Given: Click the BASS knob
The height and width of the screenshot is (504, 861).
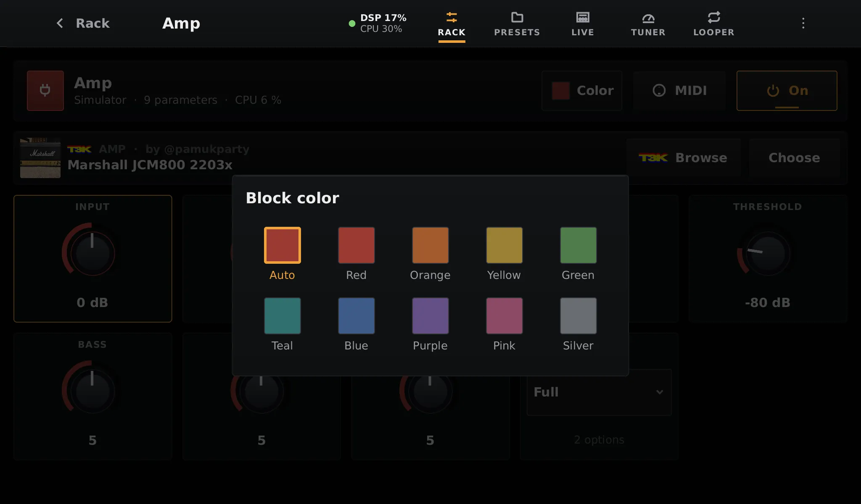Looking at the screenshot, I should pyautogui.click(x=92, y=391).
